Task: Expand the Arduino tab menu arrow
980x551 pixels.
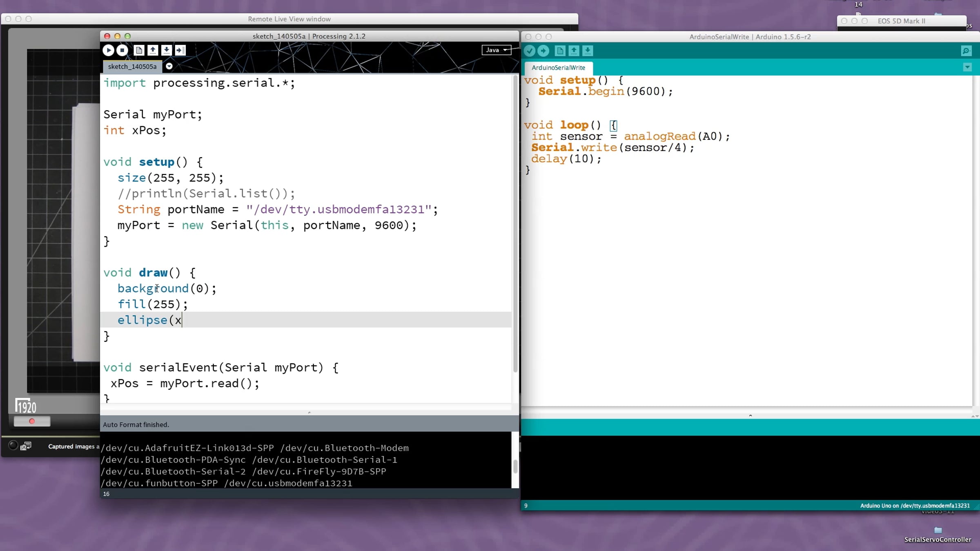Action: click(x=967, y=67)
